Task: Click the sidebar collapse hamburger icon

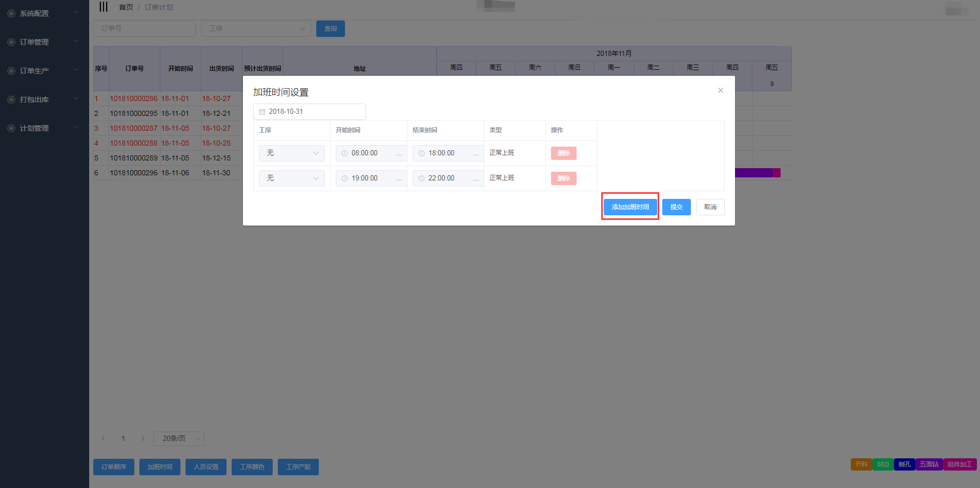Action: pyautogui.click(x=104, y=7)
